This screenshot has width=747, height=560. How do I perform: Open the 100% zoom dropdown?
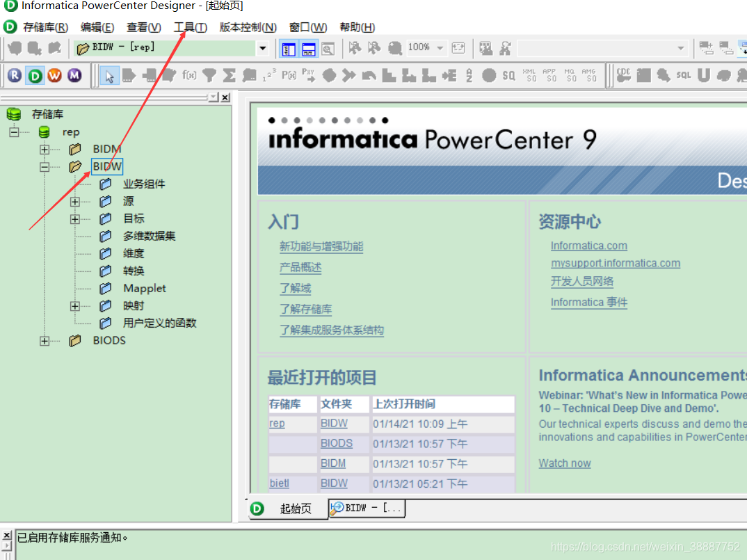point(440,48)
